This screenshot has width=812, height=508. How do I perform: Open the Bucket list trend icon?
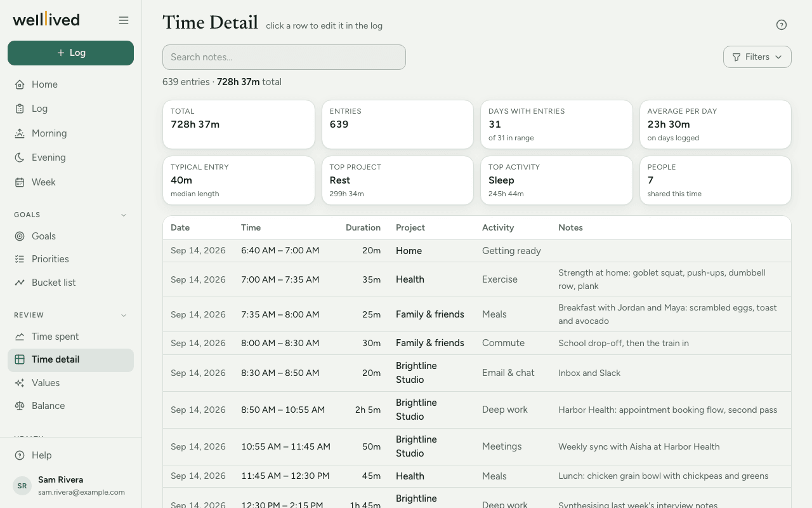20,283
